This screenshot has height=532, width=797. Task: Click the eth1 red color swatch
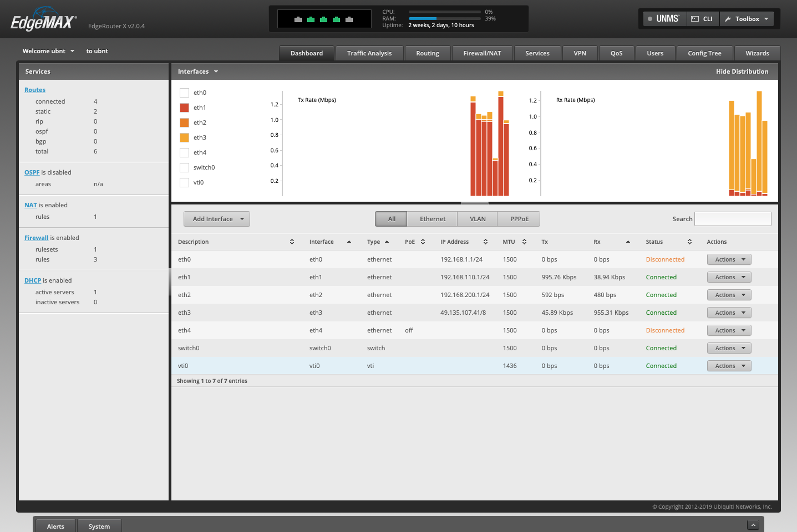pyautogui.click(x=185, y=108)
